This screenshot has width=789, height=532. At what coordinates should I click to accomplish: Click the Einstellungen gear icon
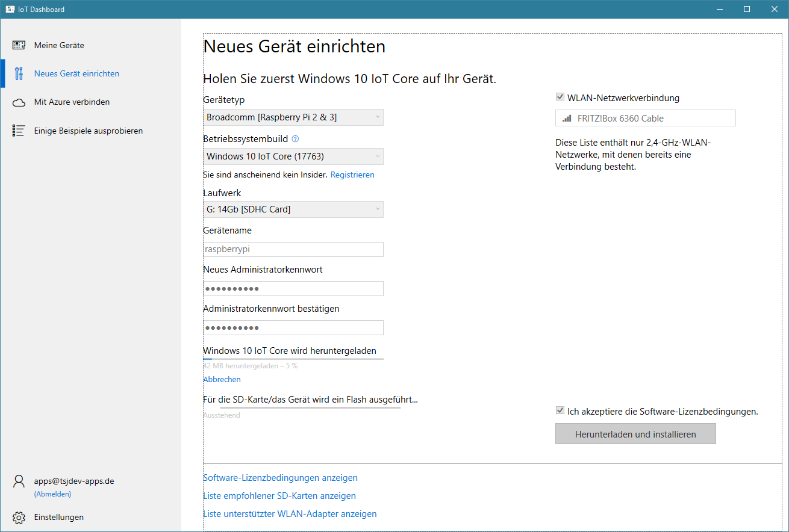19,518
